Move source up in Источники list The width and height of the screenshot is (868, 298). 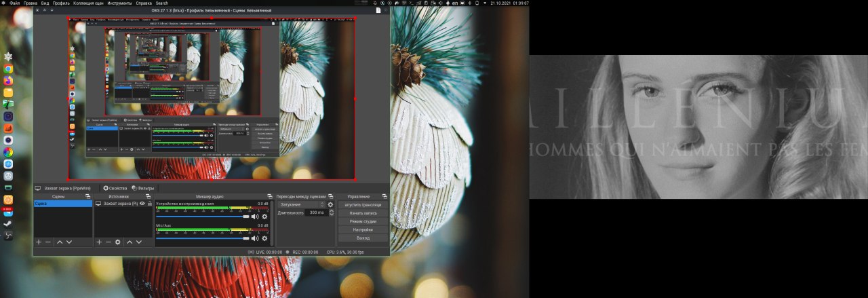[130, 242]
